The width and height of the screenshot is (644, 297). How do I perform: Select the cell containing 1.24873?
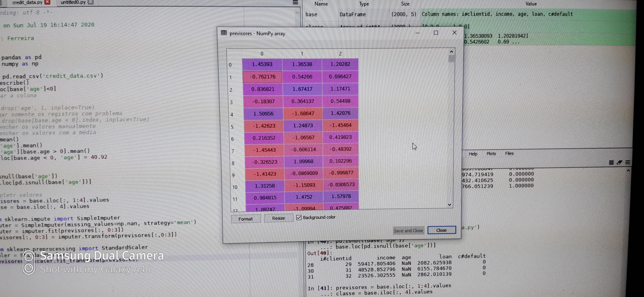[x=303, y=126]
